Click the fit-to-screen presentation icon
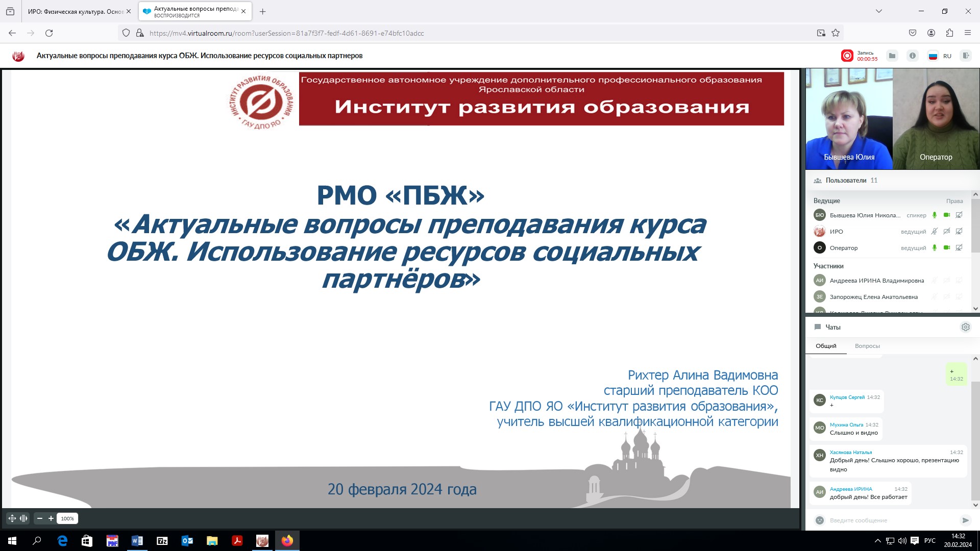Viewport: 980px width, 551px height. click(x=12, y=518)
